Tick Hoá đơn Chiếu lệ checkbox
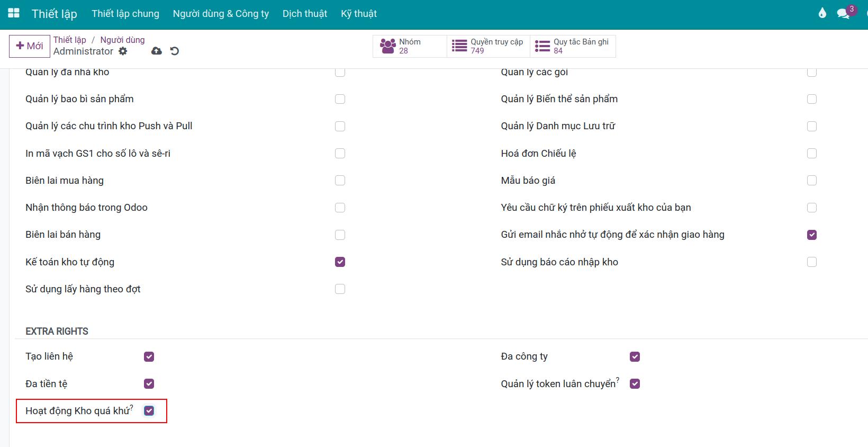868x447 pixels. (x=811, y=153)
